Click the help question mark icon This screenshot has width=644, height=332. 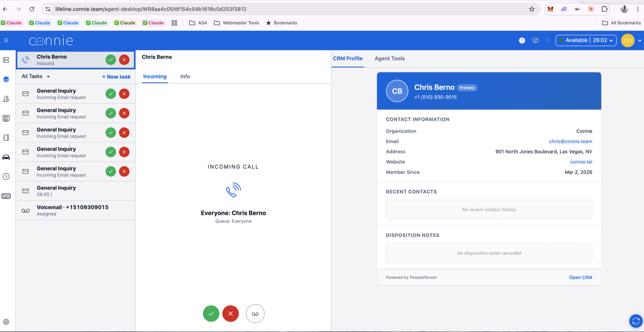pyautogui.click(x=522, y=40)
